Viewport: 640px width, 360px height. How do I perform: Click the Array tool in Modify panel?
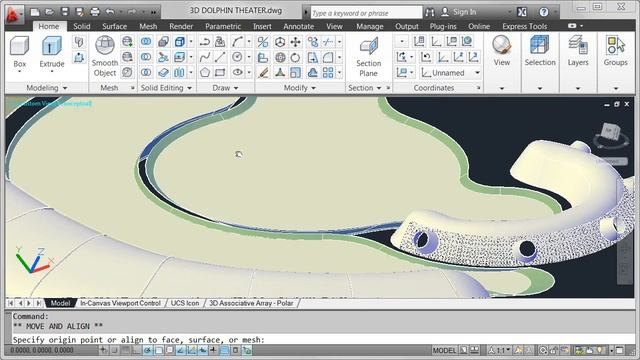point(328,73)
